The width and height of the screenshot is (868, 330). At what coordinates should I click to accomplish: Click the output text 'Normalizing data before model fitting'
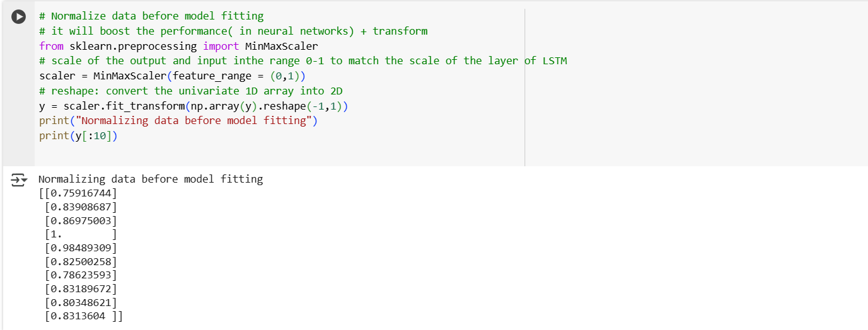151,179
